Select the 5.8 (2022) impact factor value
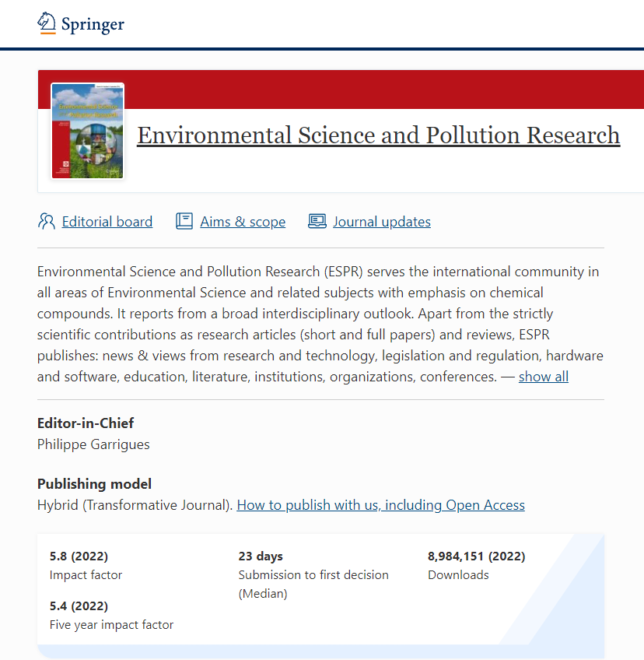644x660 pixels. [x=79, y=556]
